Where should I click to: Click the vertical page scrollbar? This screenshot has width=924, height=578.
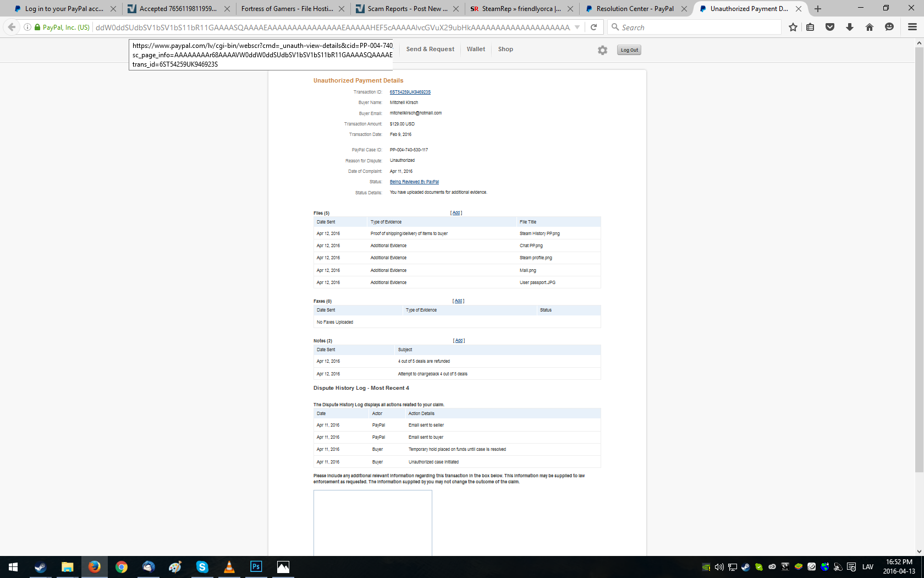pyautogui.click(x=919, y=259)
